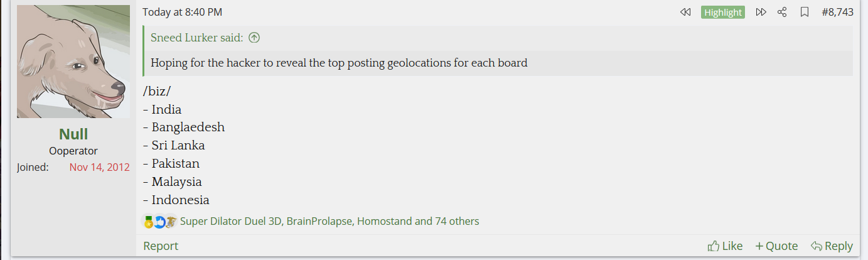Screen dimensions: 868x260
Task: Quote this post
Action: point(776,246)
